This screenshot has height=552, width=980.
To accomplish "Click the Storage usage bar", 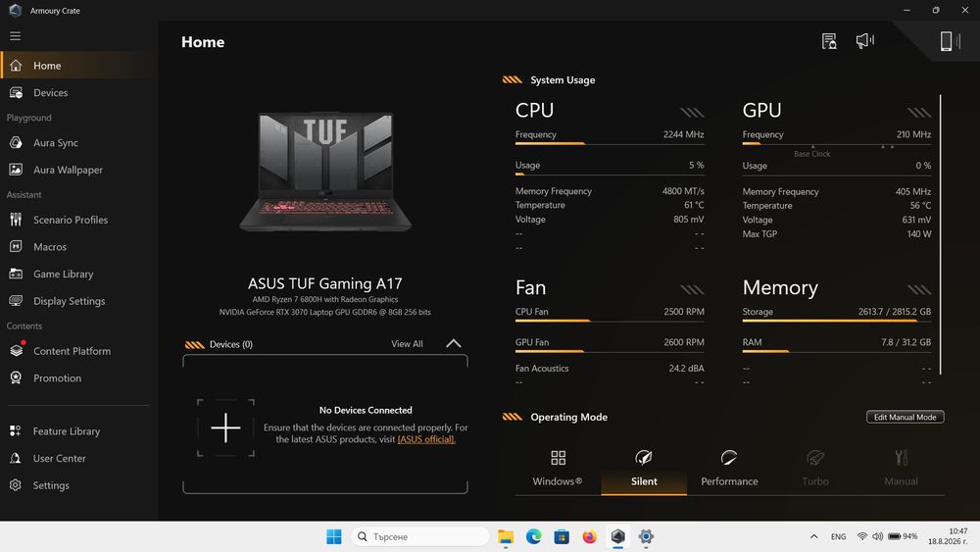I will click(x=837, y=321).
